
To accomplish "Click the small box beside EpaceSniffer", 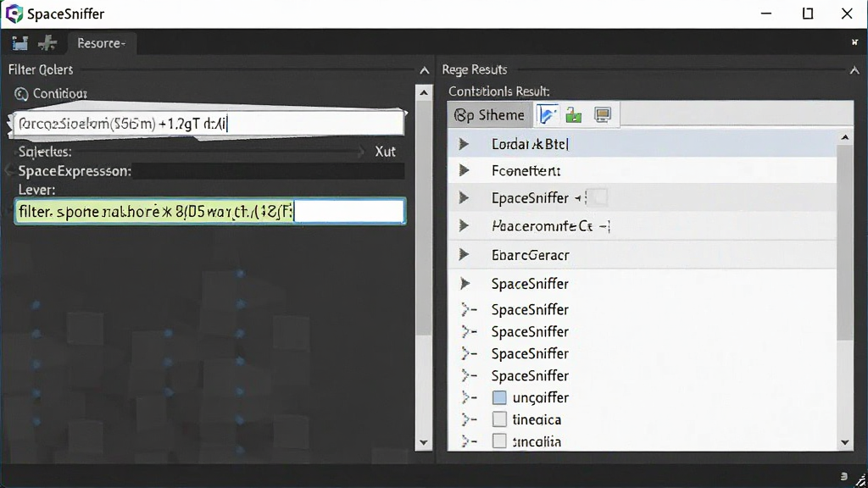I will tap(597, 197).
